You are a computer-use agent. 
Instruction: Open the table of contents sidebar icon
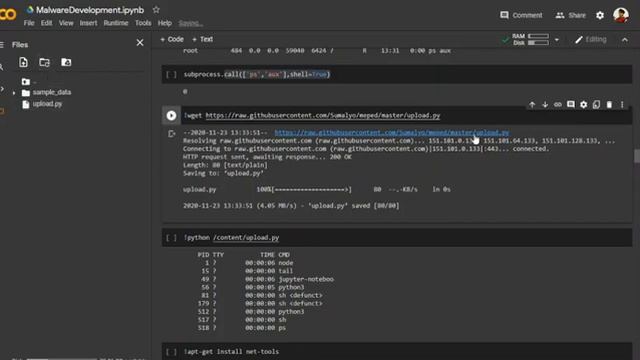pos(2,44)
